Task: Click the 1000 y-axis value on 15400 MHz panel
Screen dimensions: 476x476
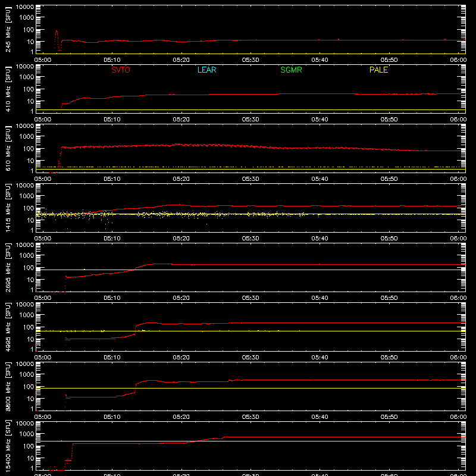Action: (27, 434)
